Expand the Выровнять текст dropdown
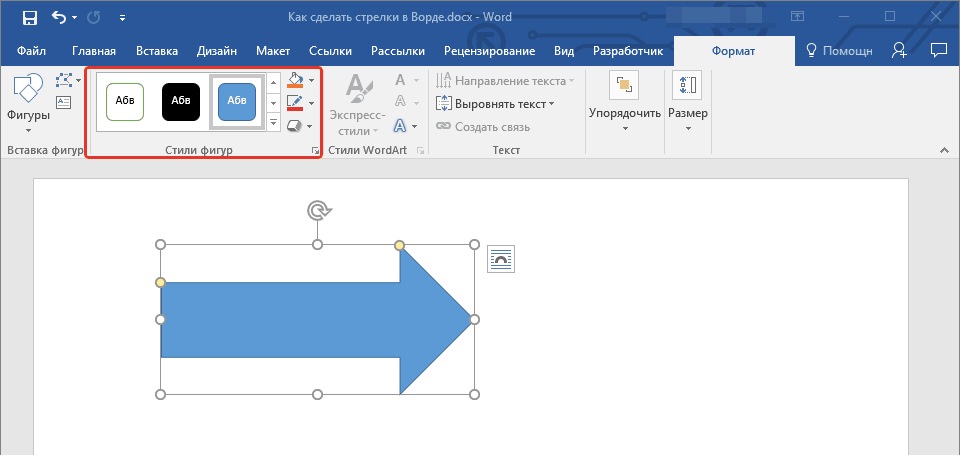Image resolution: width=960 pixels, height=455 pixels. pyautogui.click(x=496, y=103)
